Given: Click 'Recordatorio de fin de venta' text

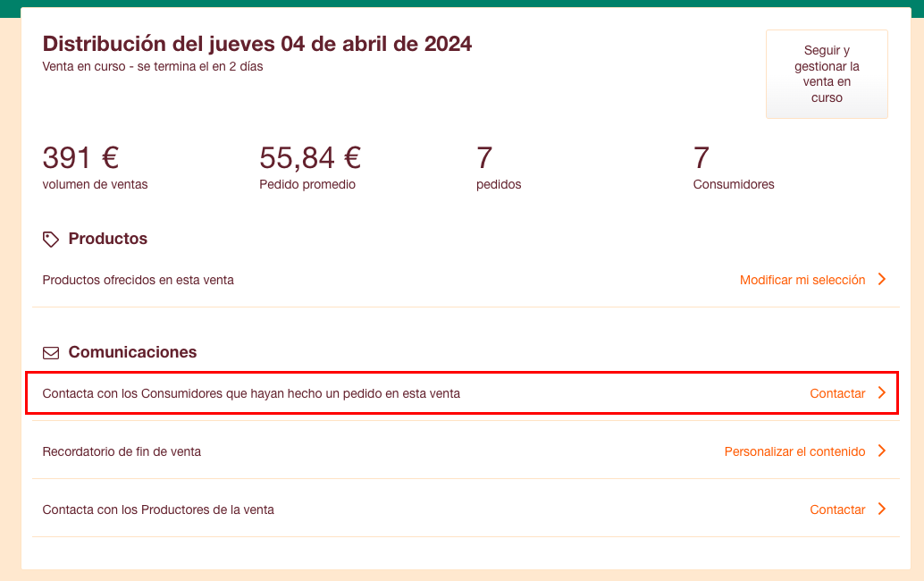Looking at the screenshot, I should pyautogui.click(x=122, y=451).
